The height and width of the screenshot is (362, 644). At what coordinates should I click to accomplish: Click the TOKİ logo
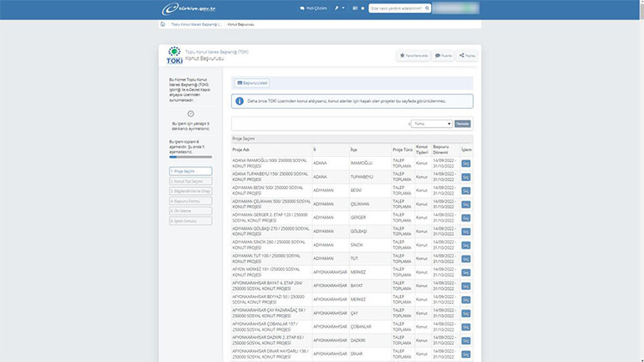click(173, 56)
